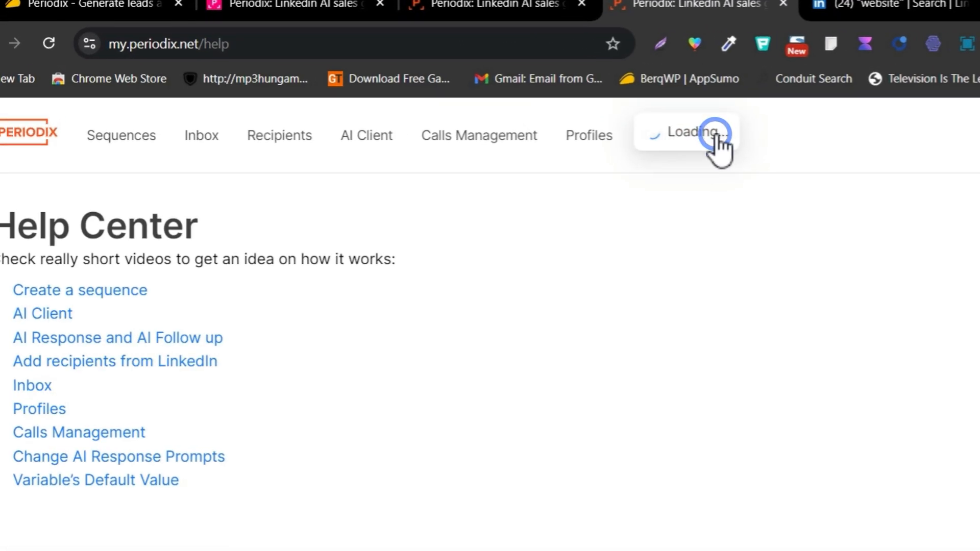Switch to the Inbox tab
The width and height of the screenshot is (980, 551).
click(x=201, y=135)
